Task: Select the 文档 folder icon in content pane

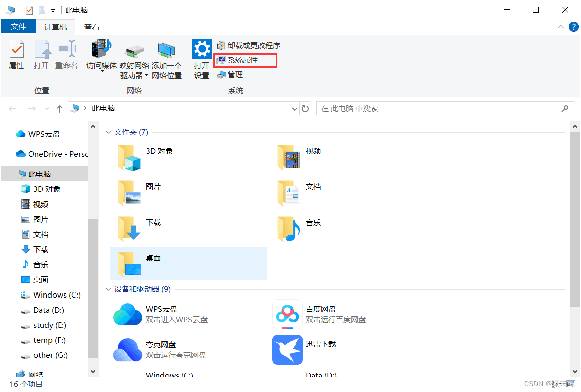Action: (x=289, y=193)
